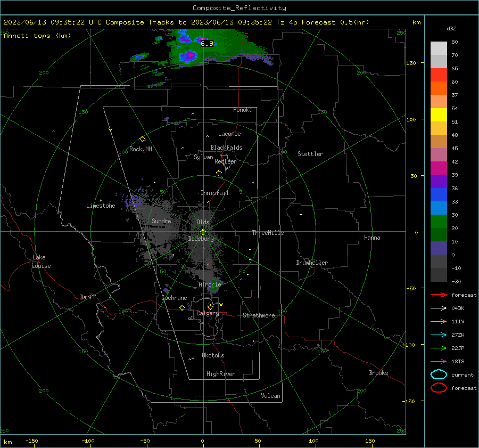Click the light blue swatch between 33 and 30

pos(439,208)
